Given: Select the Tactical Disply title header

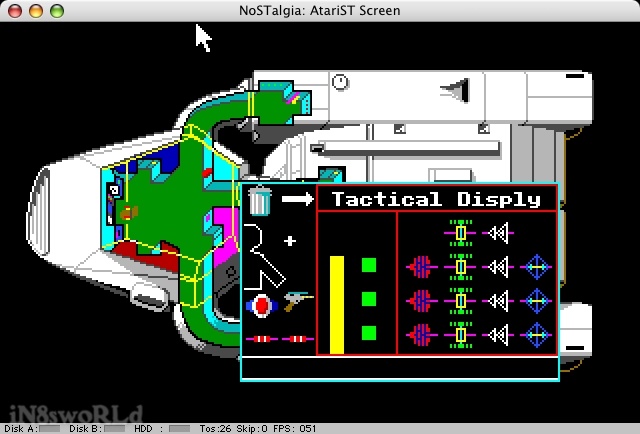Looking at the screenshot, I should 436,199.
